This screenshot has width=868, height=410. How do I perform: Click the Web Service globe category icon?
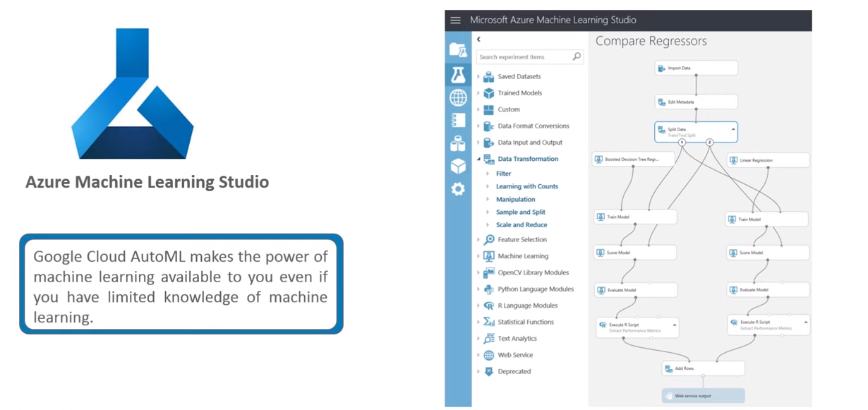click(x=488, y=355)
